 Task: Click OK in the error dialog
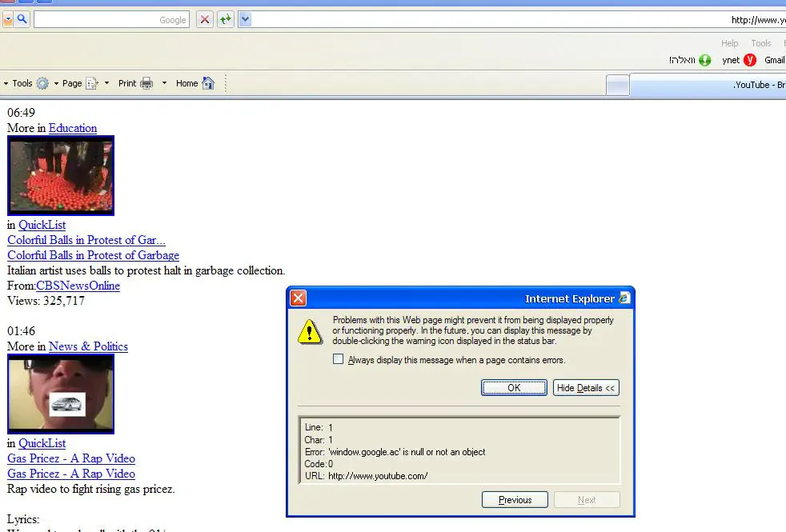pos(514,388)
